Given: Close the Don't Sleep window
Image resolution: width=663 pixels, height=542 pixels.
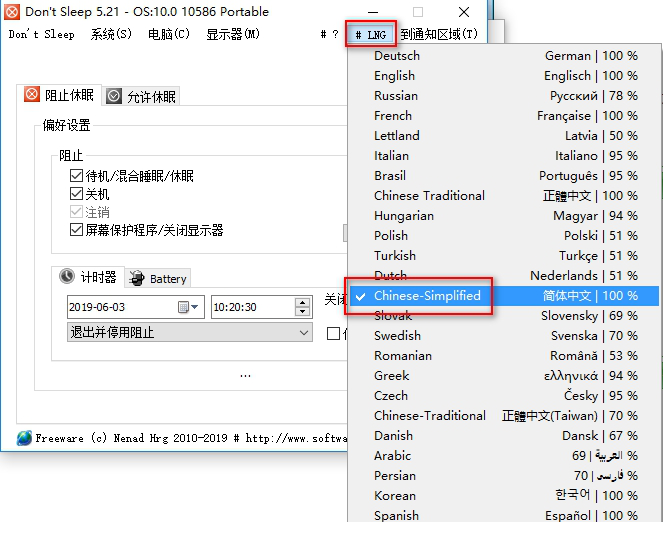Looking at the screenshot, I should coord(464,12).
